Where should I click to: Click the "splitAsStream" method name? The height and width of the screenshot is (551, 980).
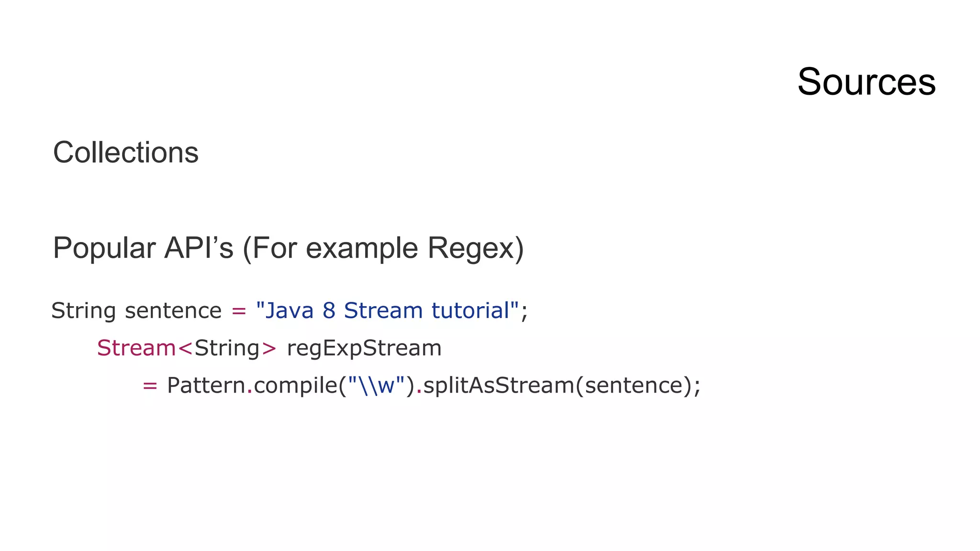[x=499, y=385]
